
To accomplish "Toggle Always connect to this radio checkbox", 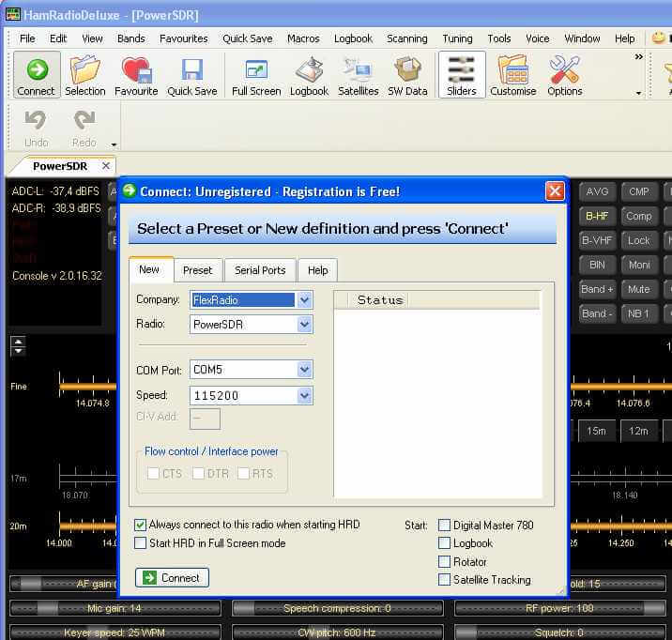I will (140, 525).
